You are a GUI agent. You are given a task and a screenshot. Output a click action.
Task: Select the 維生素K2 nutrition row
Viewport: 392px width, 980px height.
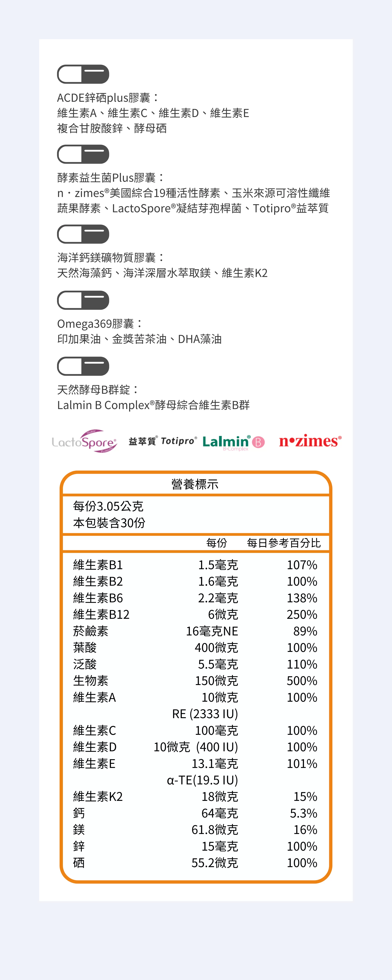coord(195,797)
